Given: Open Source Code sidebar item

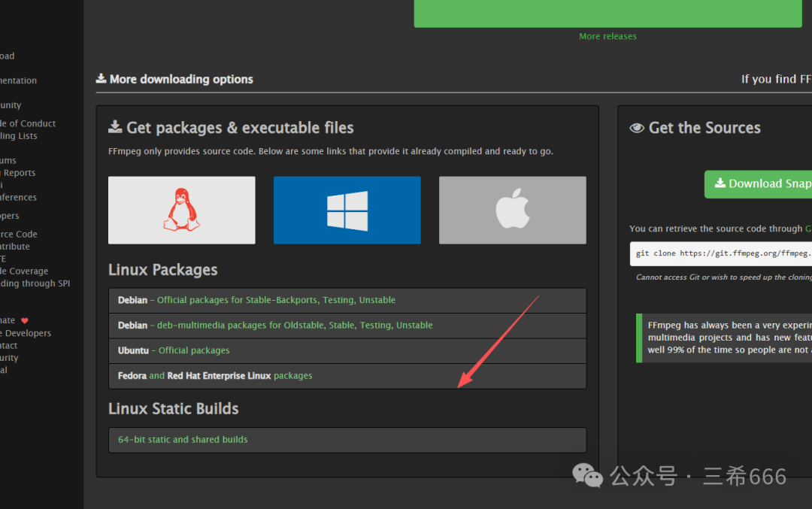Looking at the screenshot, I should pyautogui.click(x=19, y=234).
